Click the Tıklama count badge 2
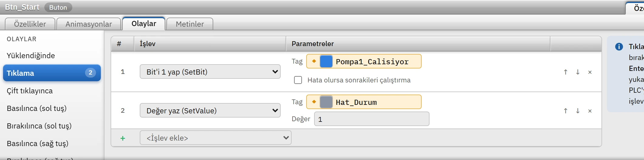This screenshot has width=644, height=160. pos(91,73)
